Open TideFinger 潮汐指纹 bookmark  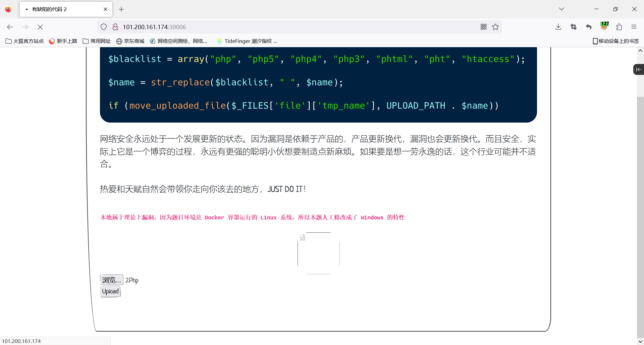tap(247, 41)
